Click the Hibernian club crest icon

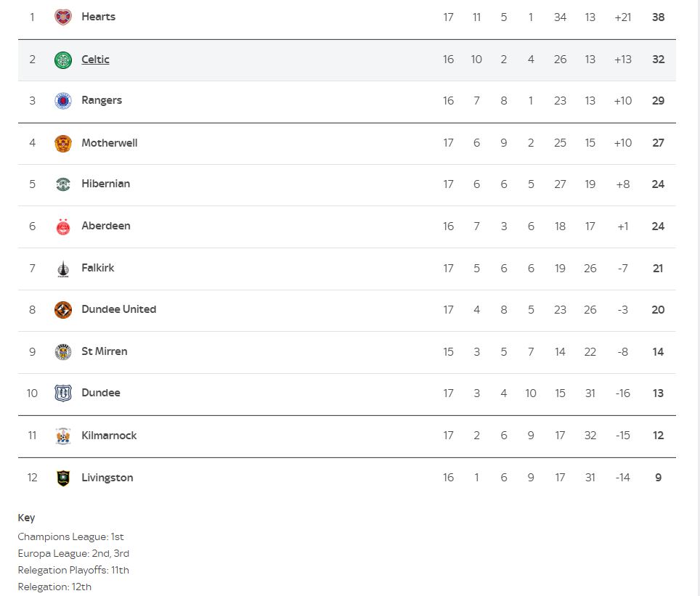coord(63,184)
